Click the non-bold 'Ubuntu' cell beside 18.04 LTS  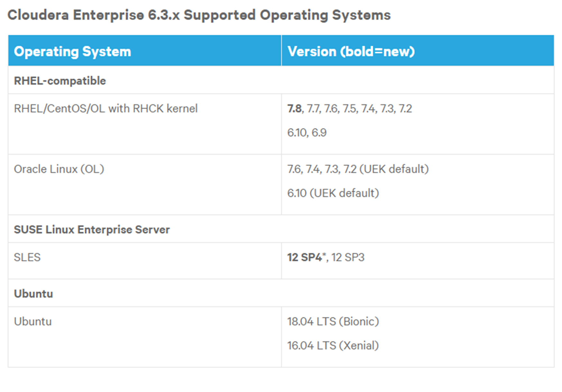(145, 337)
